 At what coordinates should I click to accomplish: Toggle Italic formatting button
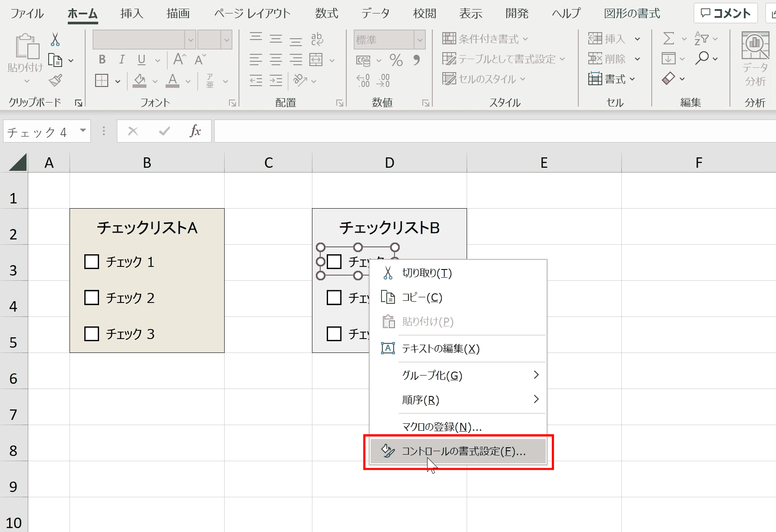122,60
